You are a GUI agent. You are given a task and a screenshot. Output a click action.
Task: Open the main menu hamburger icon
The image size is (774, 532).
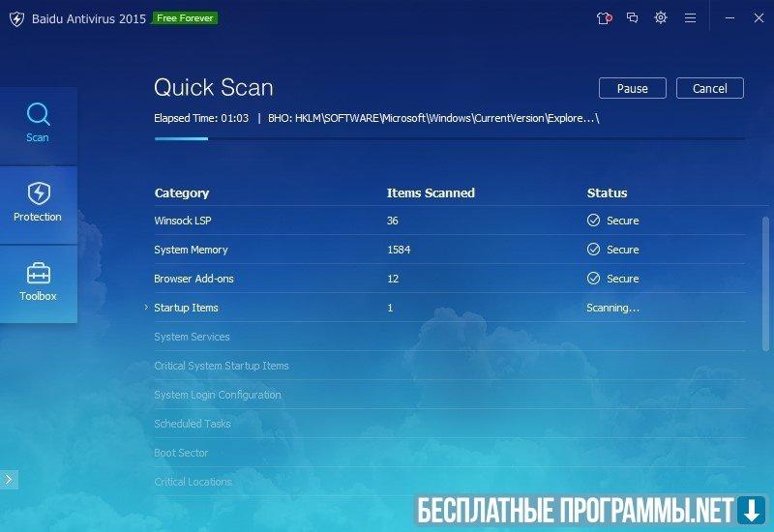tap(690, 18)
